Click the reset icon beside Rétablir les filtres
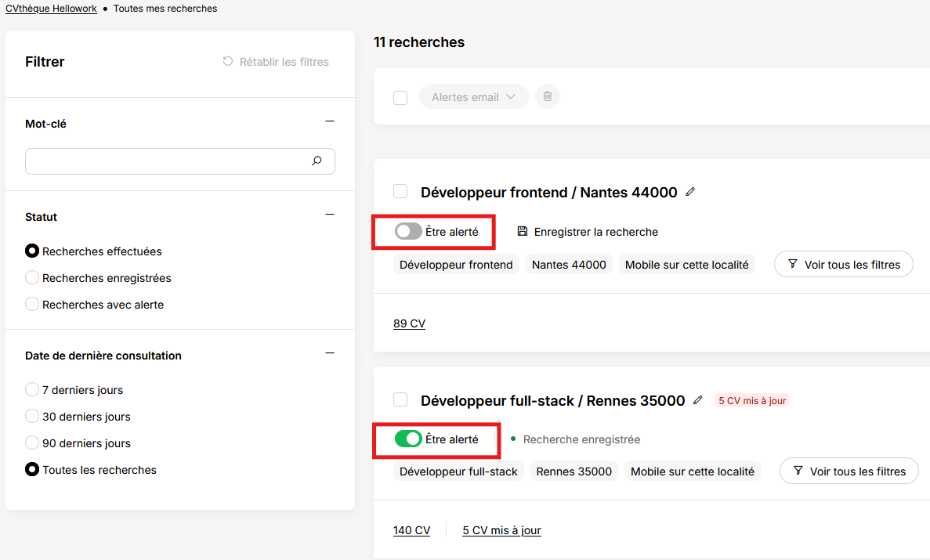The height and width of the screenshot is (560, 930). click(228, 61)
